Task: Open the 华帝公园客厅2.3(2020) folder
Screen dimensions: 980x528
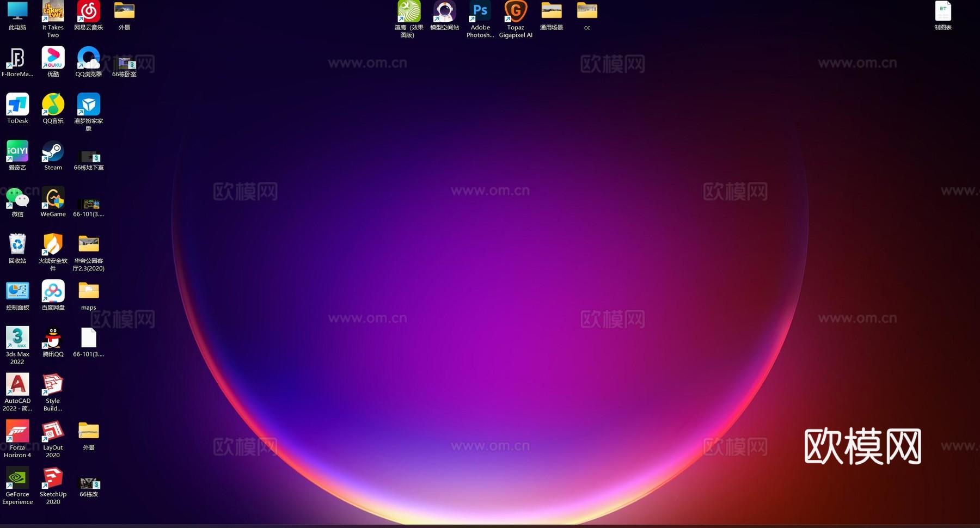Action: click(89, 244)
